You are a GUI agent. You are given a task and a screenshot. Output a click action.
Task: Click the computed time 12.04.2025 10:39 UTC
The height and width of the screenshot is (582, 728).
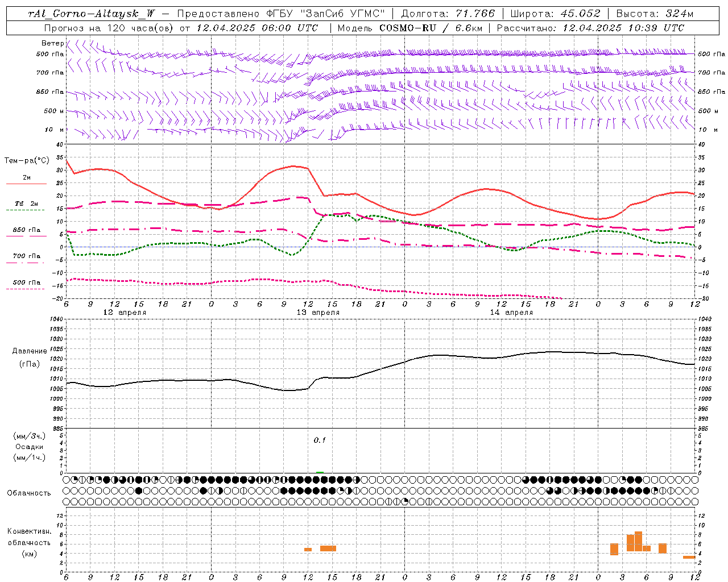(x=623, y=28)
